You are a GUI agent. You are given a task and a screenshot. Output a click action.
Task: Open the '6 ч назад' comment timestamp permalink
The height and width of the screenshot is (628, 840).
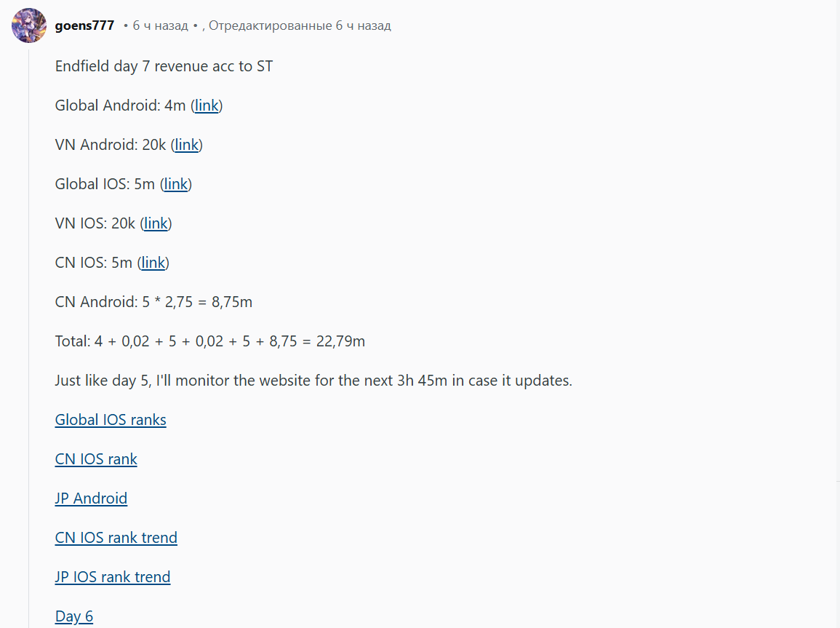pos(160,25)
